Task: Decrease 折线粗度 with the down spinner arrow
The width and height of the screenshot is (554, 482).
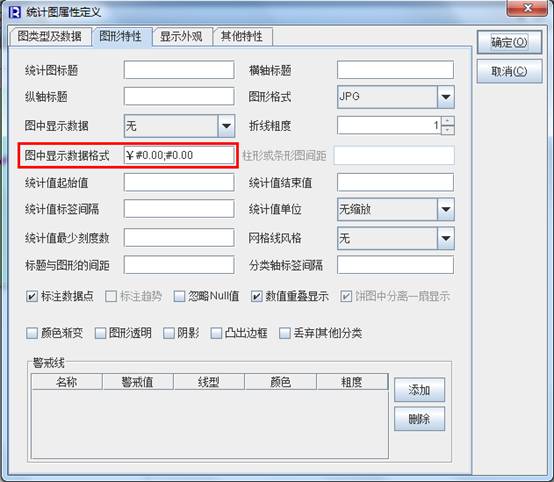Action: (x=448, y=130)
